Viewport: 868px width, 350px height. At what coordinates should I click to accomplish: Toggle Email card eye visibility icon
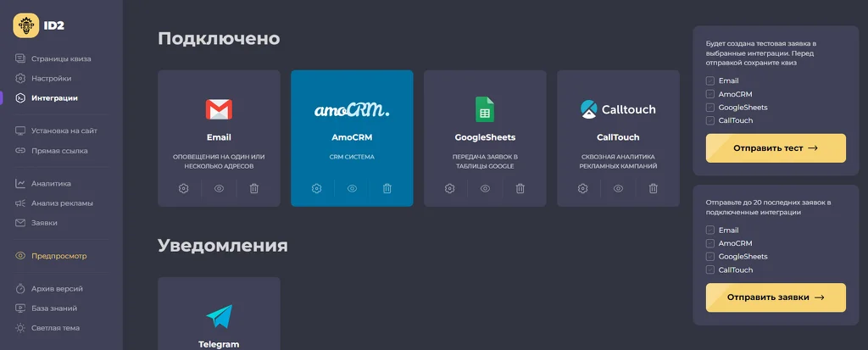click(x=220, y=188)
